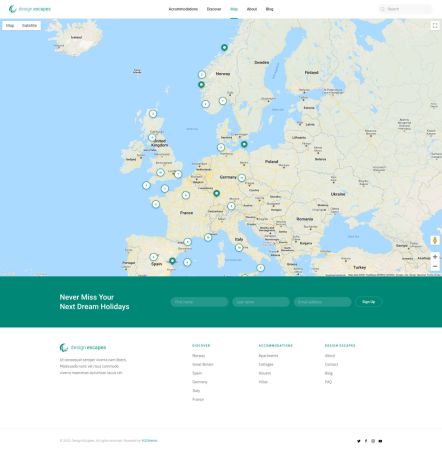Viewport: 442px width, 453px height.
Task: Open the cluster marker in central Spain
Action: point(153,257)
